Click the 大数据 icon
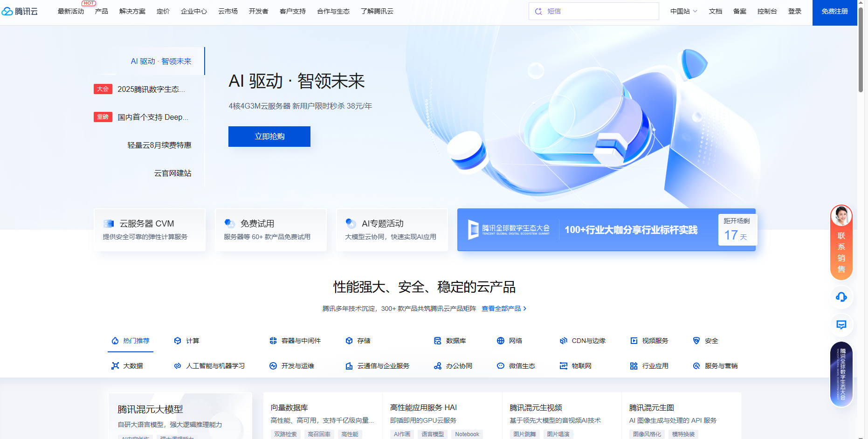868x439 pixels. [x=115, y=366]
